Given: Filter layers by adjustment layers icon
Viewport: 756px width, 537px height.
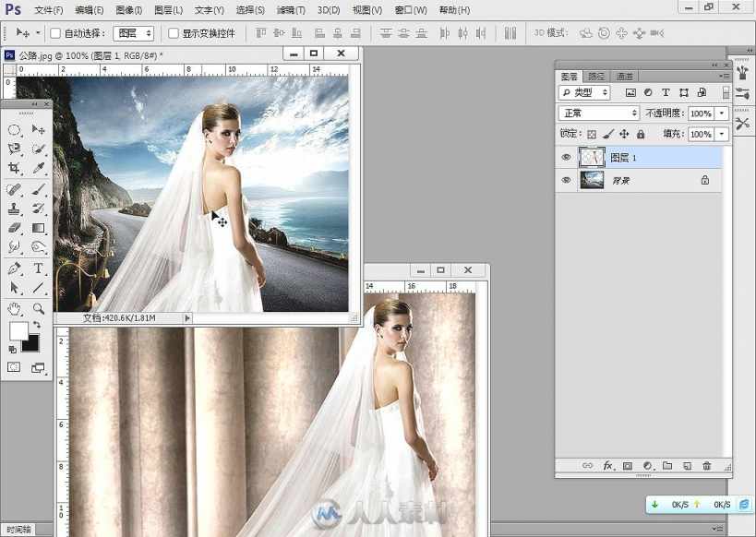Looking at the screenshot, I should click(648, 92).
